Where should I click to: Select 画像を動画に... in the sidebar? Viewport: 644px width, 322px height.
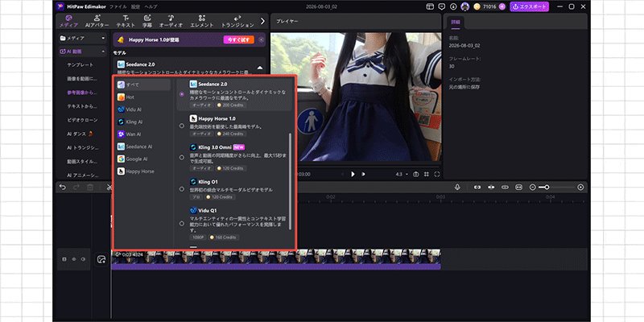[82, 78]
